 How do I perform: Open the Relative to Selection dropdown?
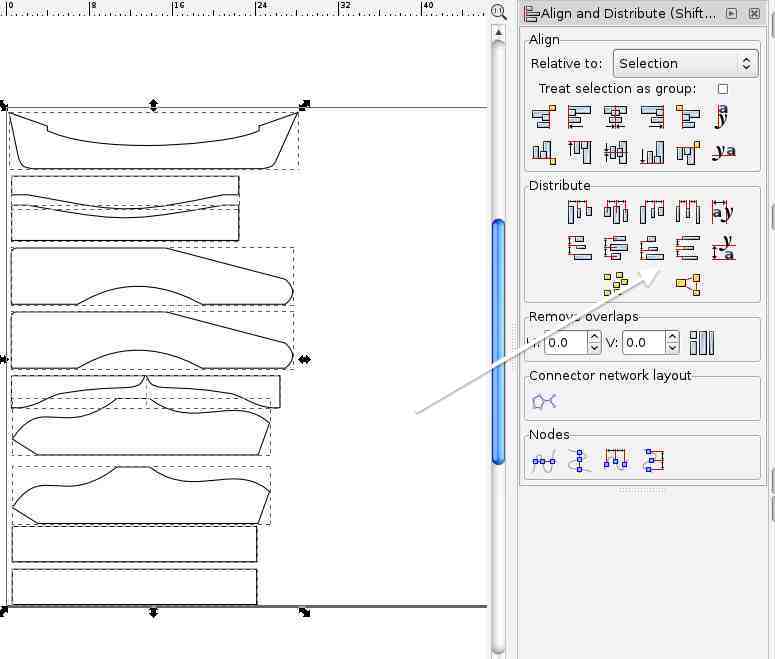tap(685, 63)
